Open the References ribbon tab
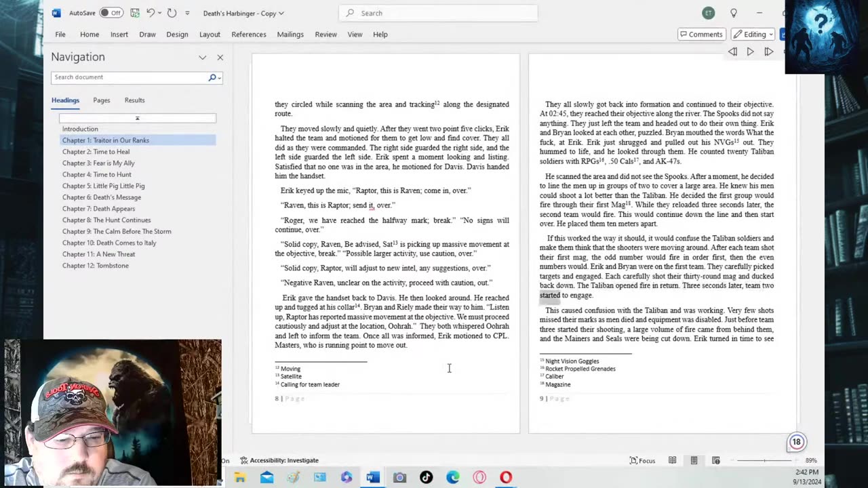868x488 pixels. (249, 34)
